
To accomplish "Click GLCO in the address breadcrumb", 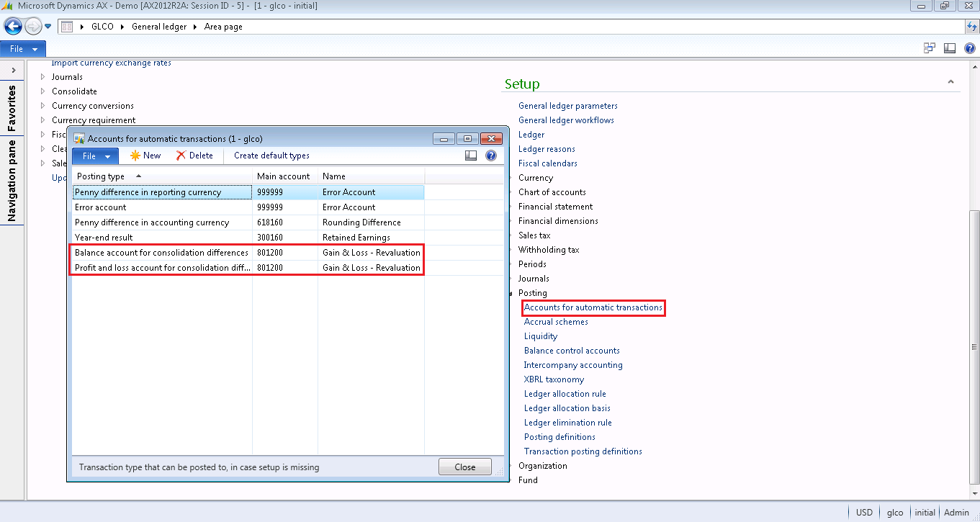I will click(104, 27).
